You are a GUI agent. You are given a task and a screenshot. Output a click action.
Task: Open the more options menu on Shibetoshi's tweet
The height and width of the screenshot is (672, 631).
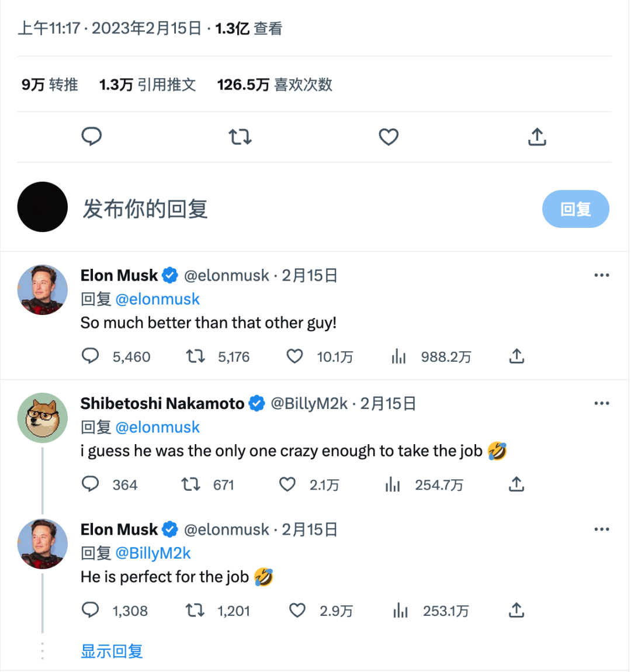point(602,403)
